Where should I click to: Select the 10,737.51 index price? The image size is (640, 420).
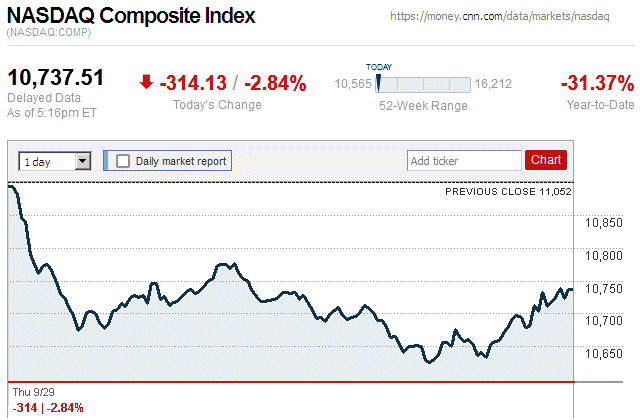click(x=56, y=79)
